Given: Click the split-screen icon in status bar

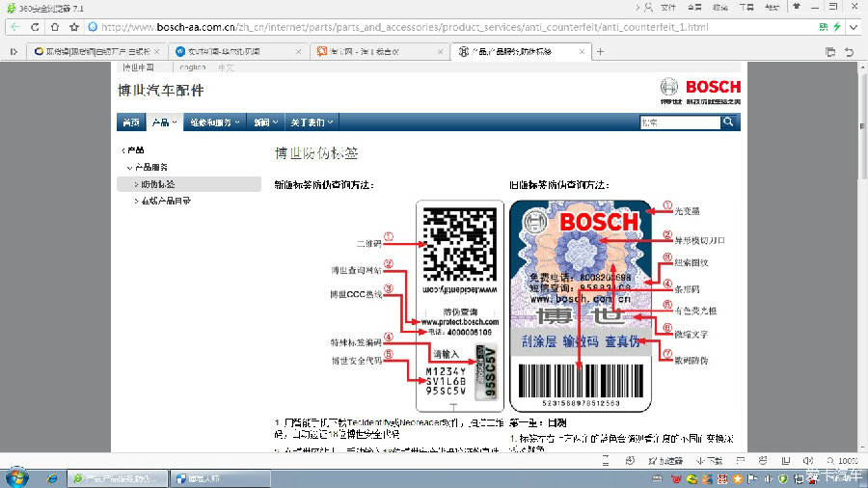Looking at the screenshot, I should pos(785,460).
